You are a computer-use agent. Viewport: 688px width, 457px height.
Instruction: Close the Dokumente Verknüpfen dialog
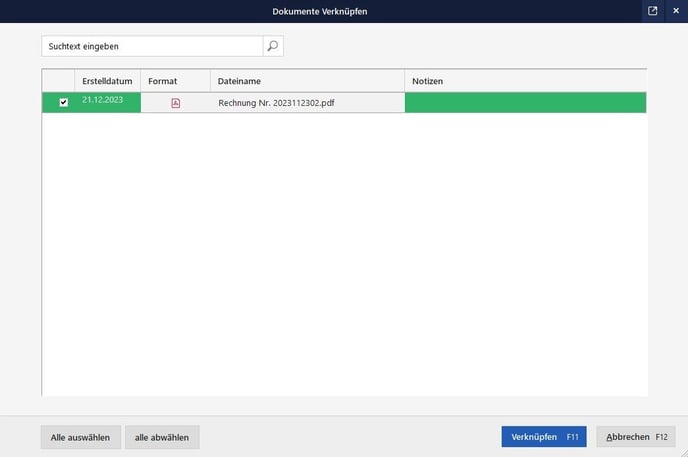pyautogui.click(x=676, y=11)
